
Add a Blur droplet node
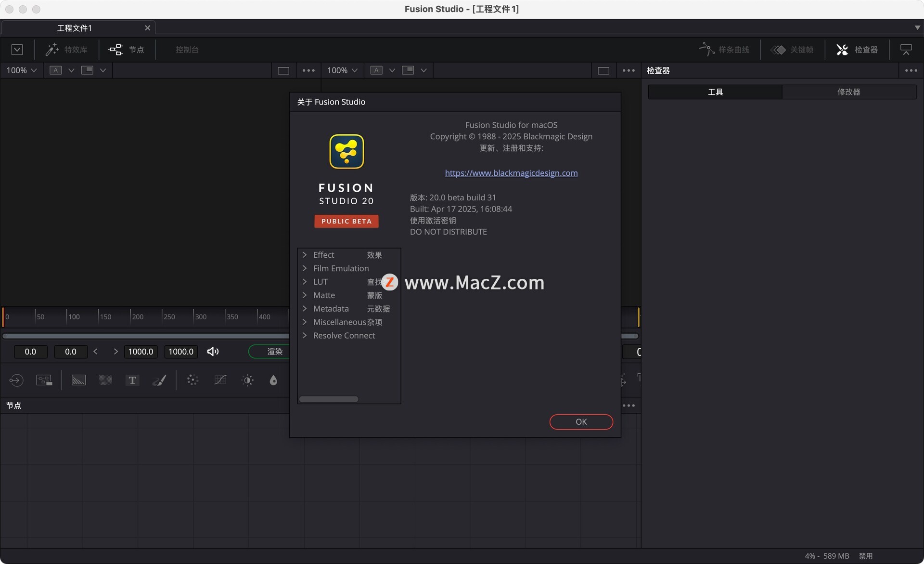pos(273,380)
